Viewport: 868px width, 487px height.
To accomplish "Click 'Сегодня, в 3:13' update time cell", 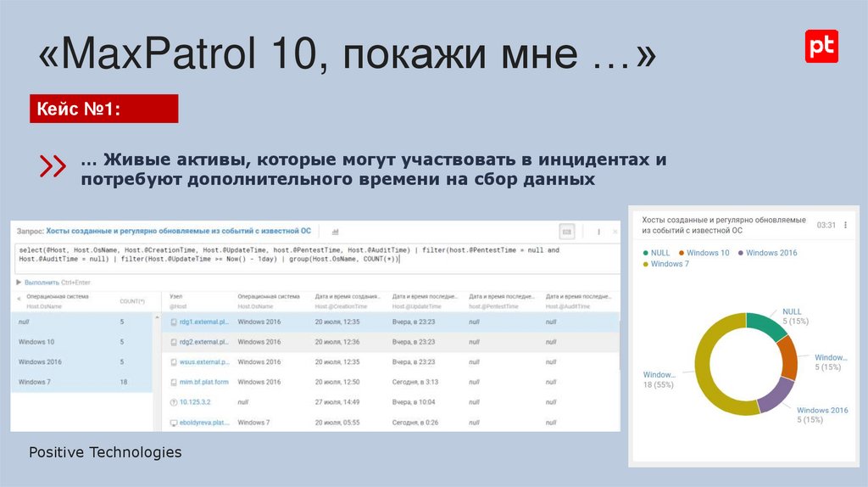I will pyautogui.click(x=415, y=382).
